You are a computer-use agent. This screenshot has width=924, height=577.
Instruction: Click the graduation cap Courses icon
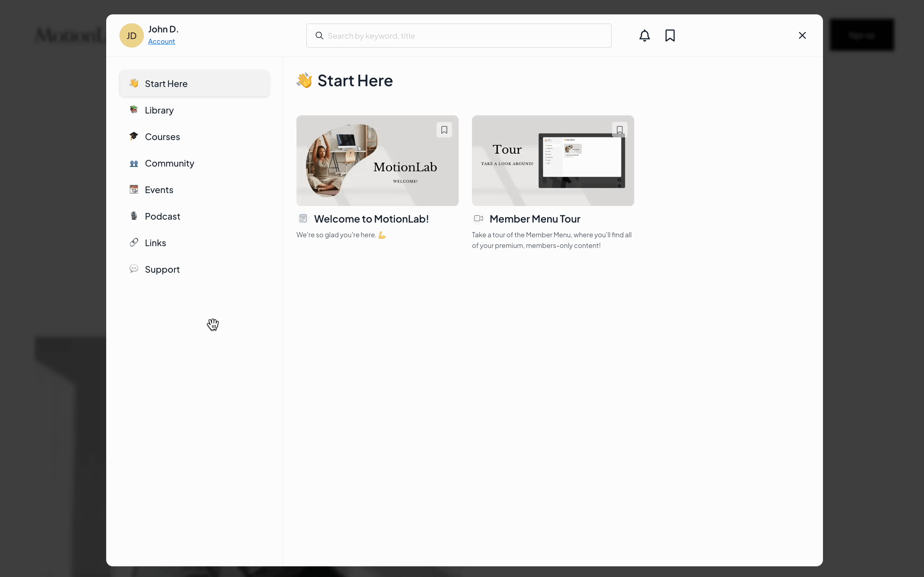coord(133,136)
